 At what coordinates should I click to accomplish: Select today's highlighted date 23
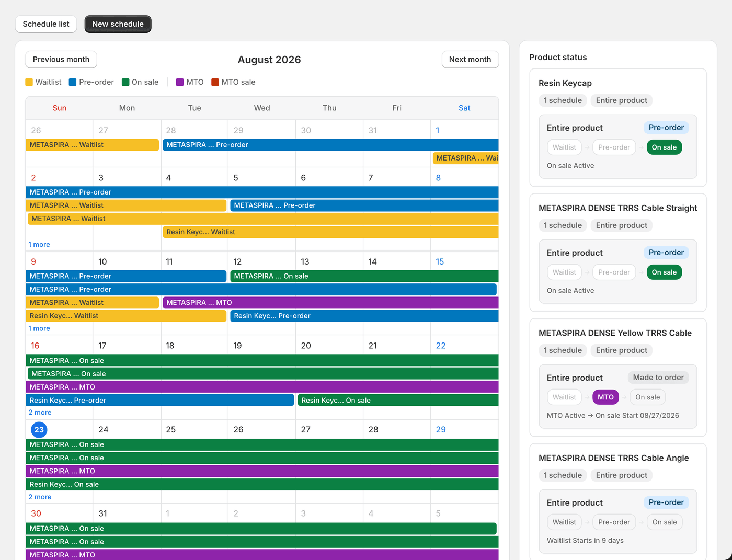coord(39,430)
